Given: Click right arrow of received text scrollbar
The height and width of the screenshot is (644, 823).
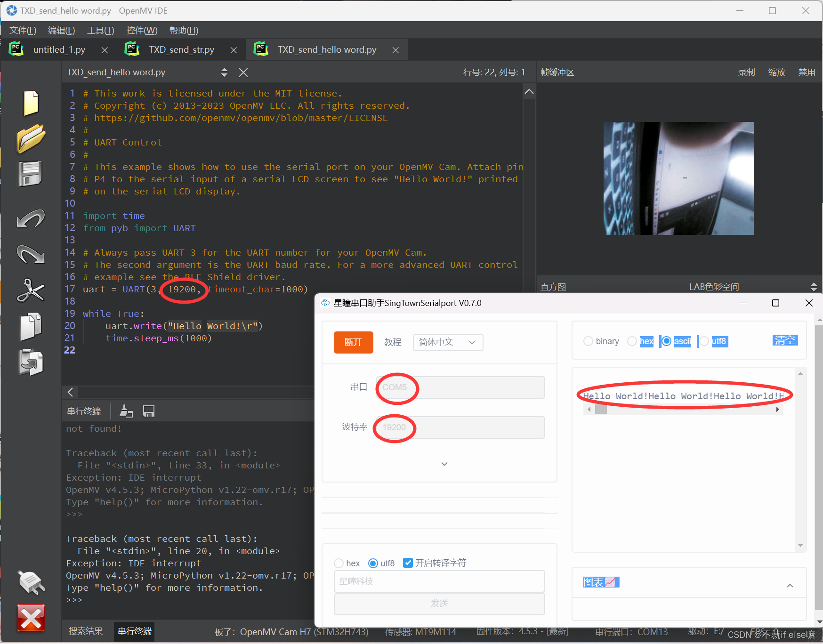Looking at the screenshot, I should coord(778,410).
